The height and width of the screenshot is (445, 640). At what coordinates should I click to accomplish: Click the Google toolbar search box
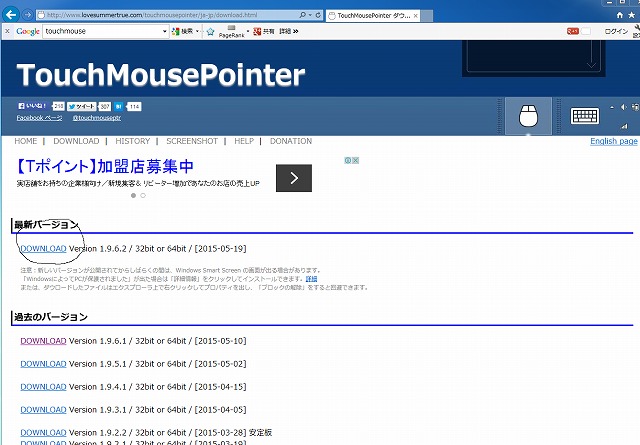pos(102,31)
